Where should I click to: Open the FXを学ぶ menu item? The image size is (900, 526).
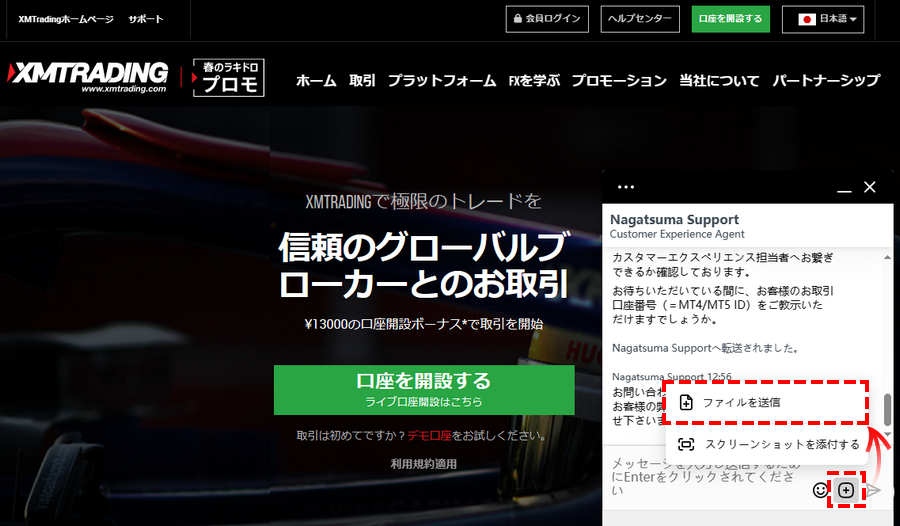coord(534,80)
